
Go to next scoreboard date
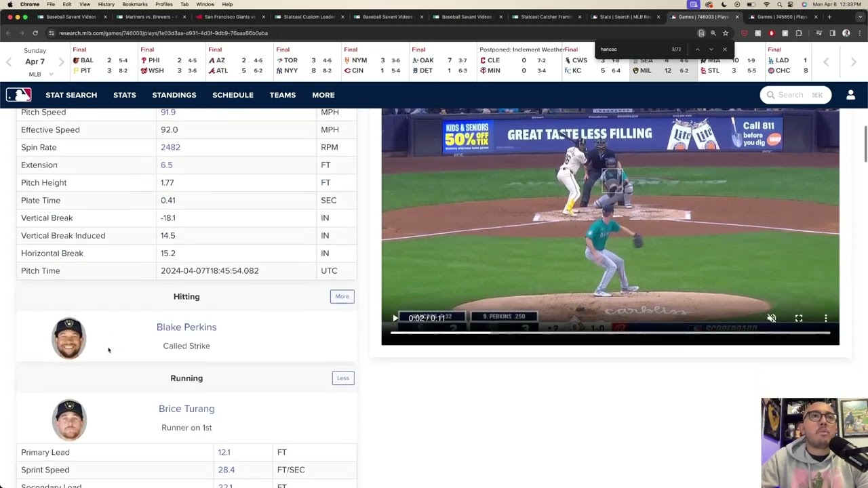click(x=61, y=62)
